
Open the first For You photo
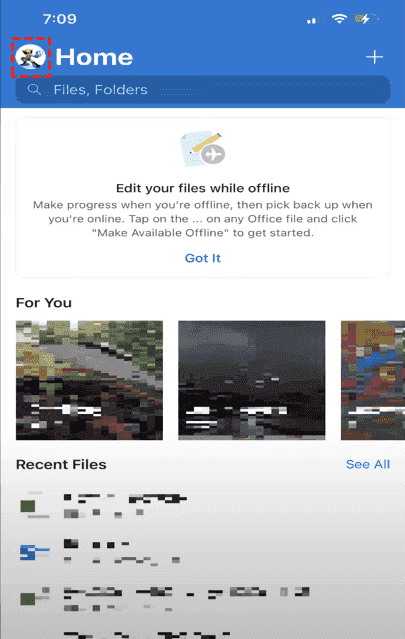tap(89, 380)
